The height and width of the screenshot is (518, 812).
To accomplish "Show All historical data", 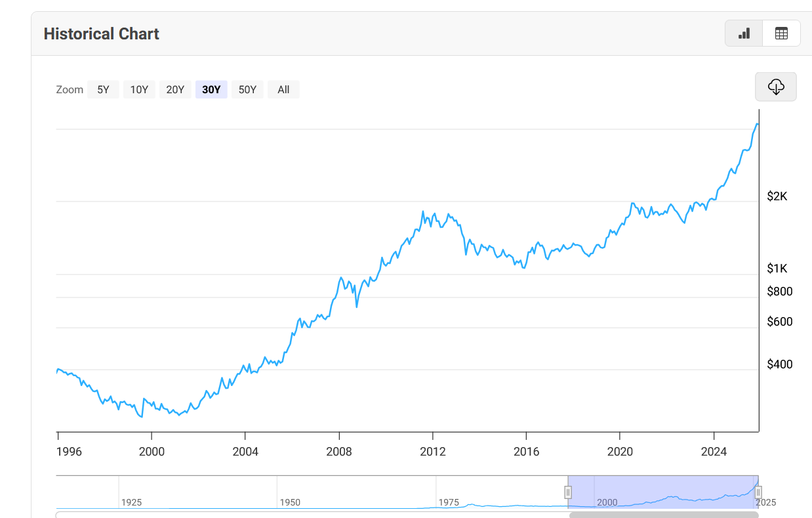I will (283, 90).
